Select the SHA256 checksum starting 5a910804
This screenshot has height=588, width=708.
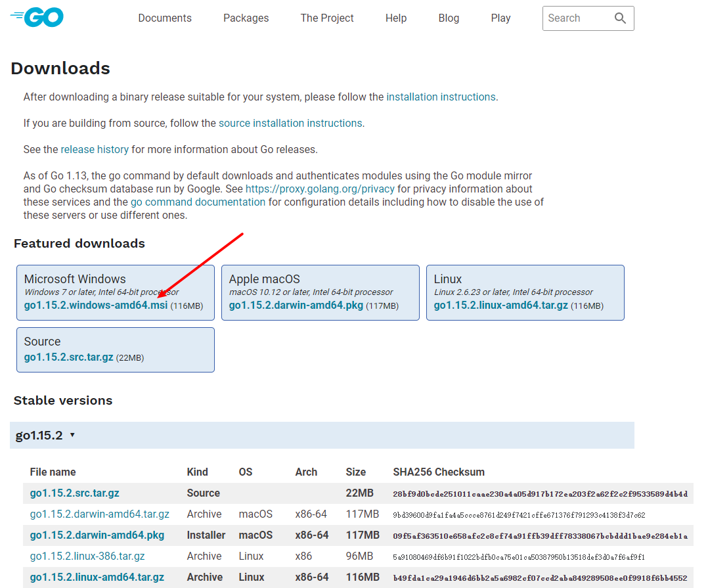519,557
